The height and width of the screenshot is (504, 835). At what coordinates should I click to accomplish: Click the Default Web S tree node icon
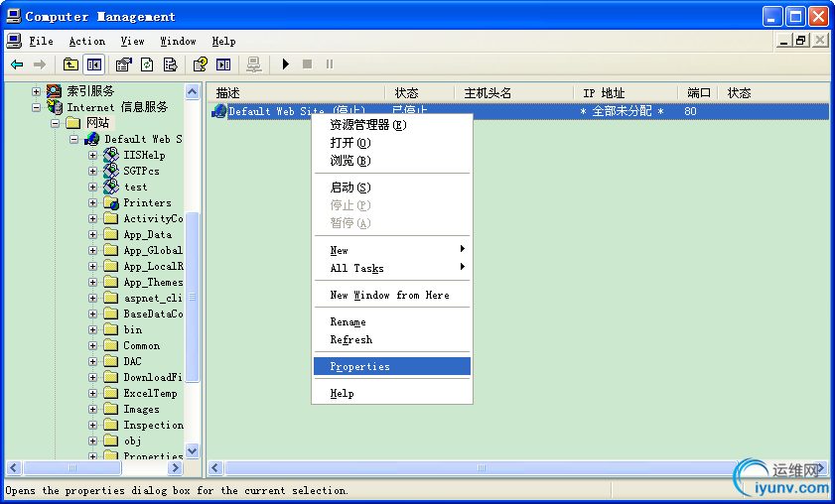92,139
